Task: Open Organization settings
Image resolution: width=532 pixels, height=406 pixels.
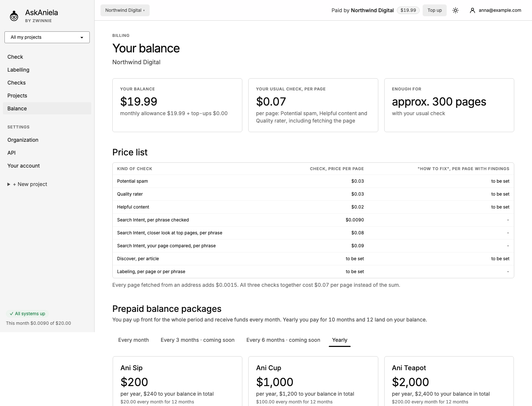Action: tap(47, 140)
